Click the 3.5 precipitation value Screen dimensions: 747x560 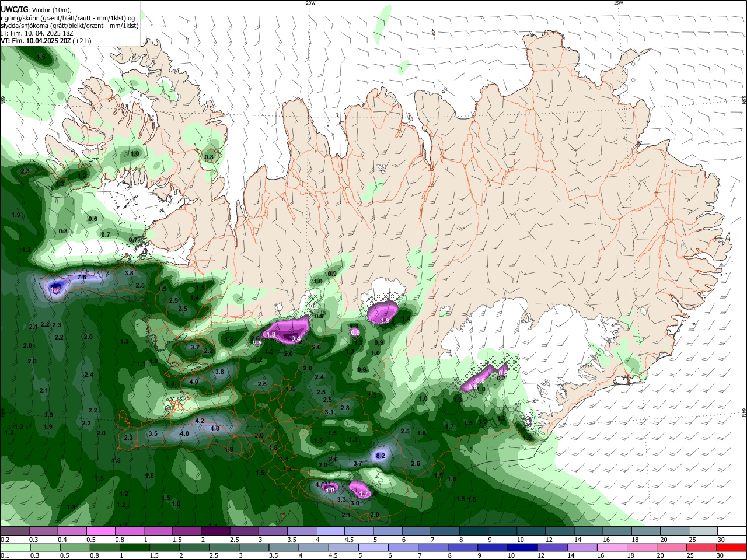153,433
